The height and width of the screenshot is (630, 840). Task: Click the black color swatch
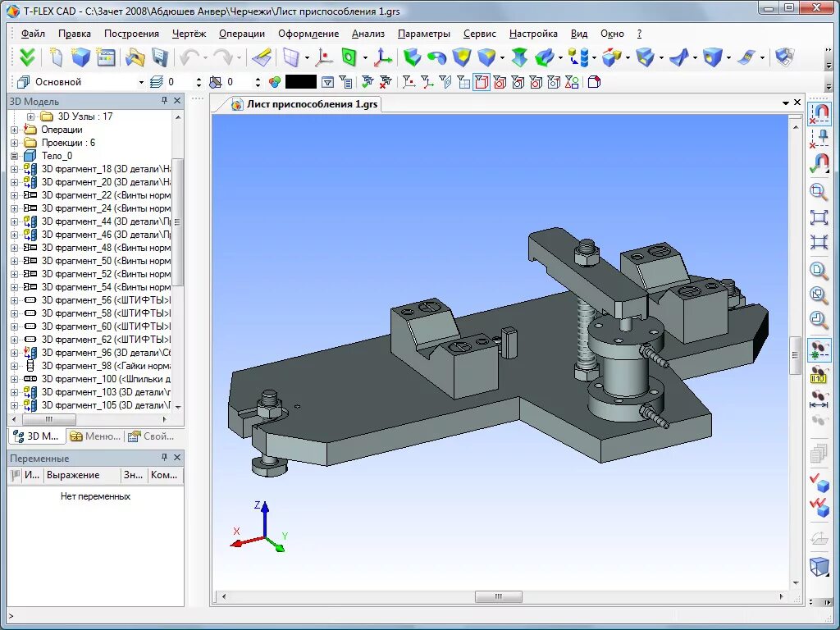tap(301, 82)
